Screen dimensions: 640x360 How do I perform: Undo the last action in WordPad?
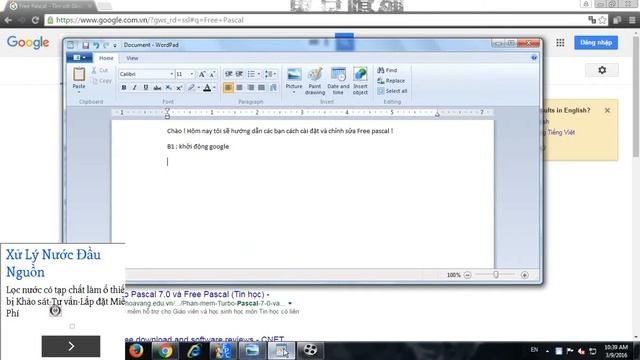[x=96, y=45]
